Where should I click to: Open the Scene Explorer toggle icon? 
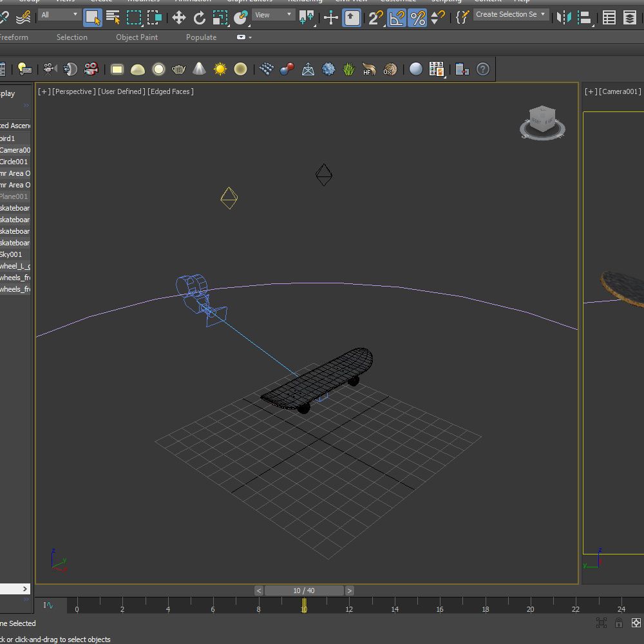609,17
